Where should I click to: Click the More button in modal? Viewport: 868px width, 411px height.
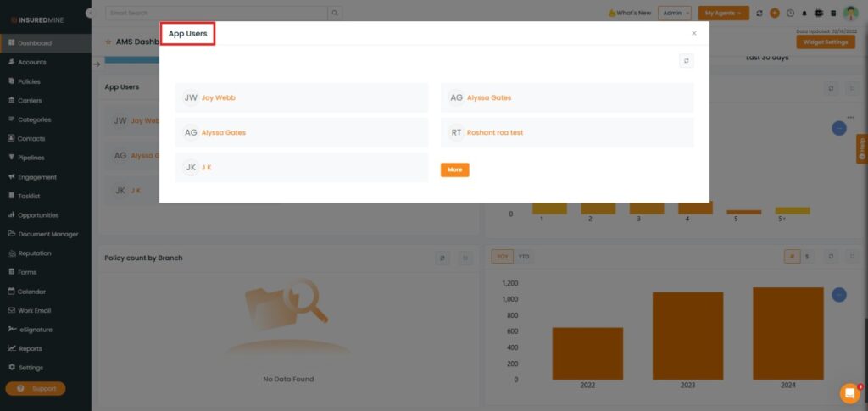pos(454,169)
